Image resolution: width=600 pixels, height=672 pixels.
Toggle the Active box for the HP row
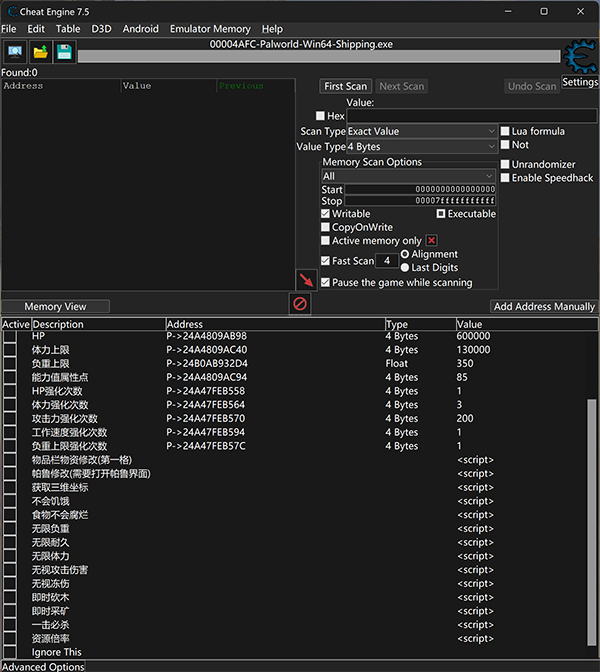pyautogui.click(x=9, y=336)
